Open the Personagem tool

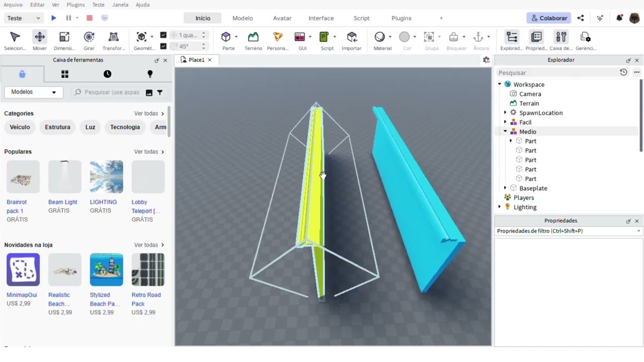pos(278,40)
